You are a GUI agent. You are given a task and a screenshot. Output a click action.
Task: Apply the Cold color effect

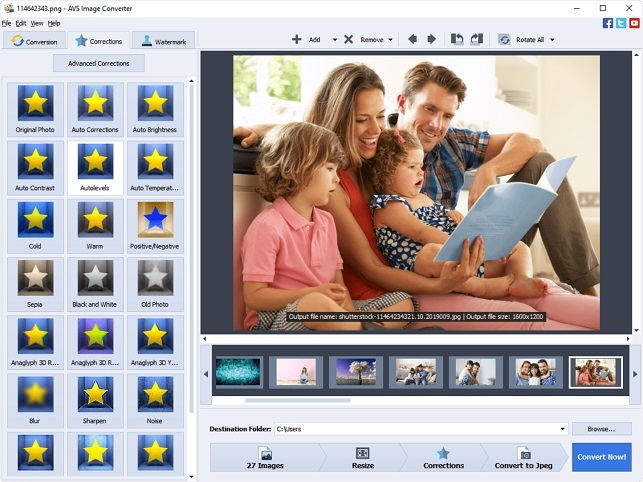tap(35, 226)
